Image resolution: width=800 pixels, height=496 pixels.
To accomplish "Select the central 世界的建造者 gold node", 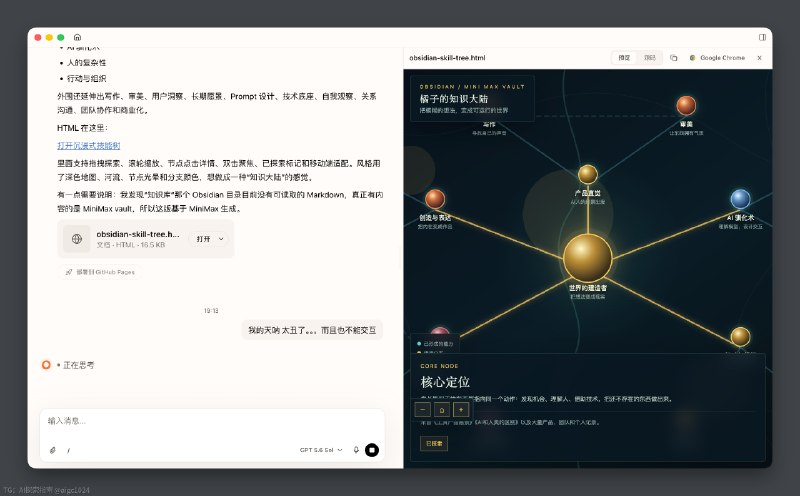I will 587,258.
